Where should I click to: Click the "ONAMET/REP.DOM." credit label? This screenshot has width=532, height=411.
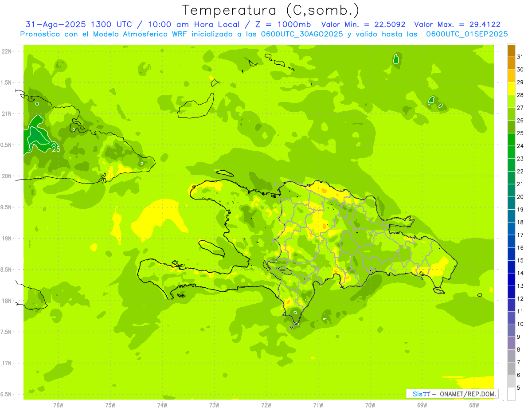[468, 394]
